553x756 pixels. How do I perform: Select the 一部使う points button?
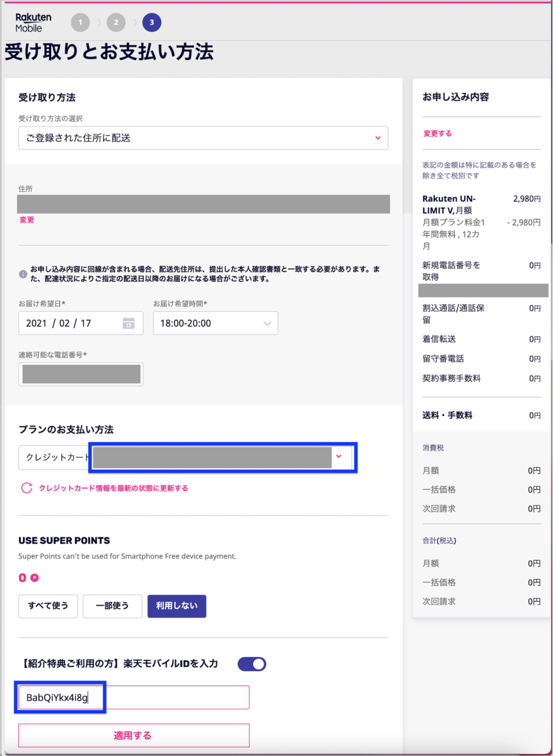[x=112, y=606]
